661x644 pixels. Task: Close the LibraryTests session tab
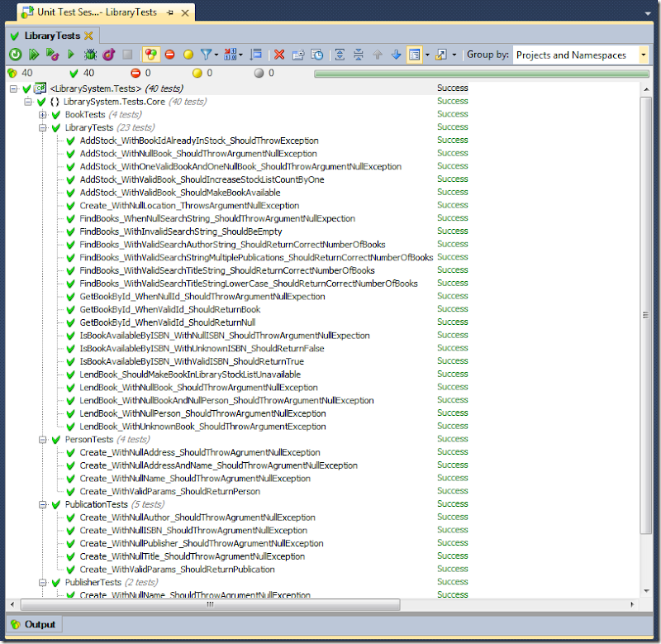point(89,36)
